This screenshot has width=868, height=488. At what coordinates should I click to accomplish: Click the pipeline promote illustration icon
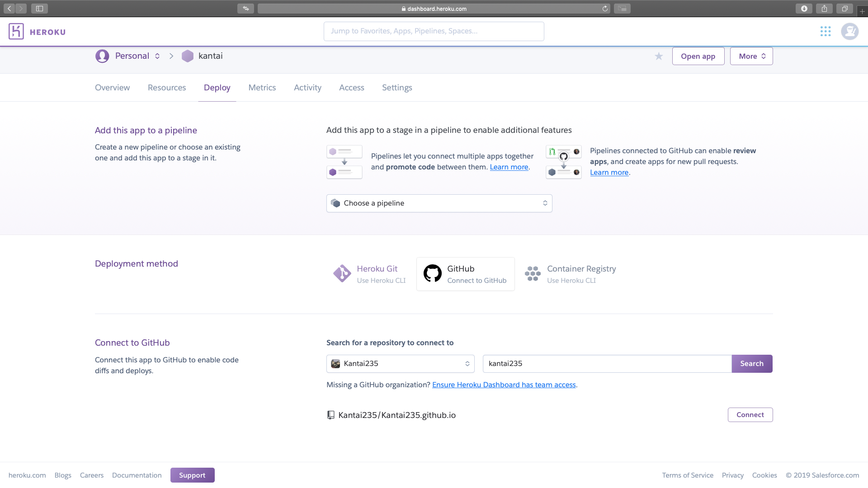[344, 162]
